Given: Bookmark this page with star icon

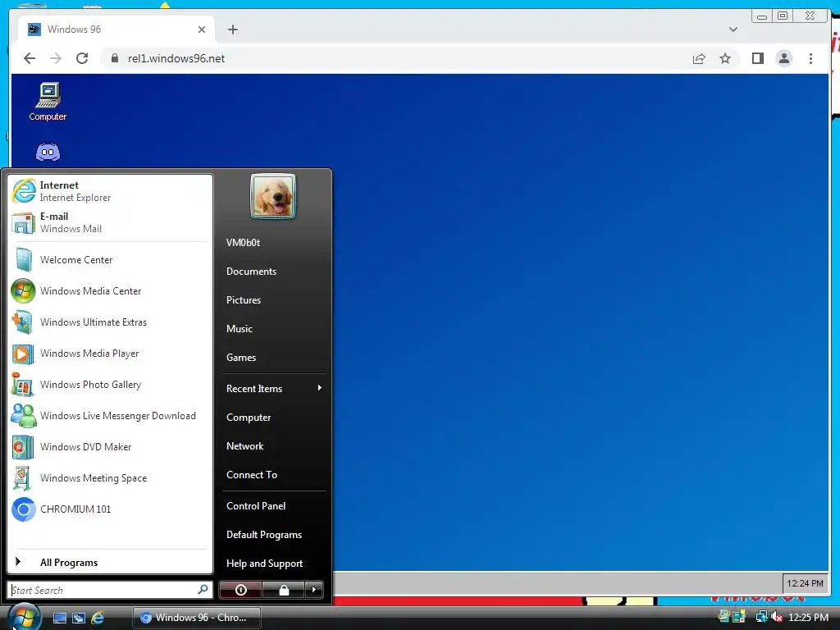Looking at the screenshot, I should pos(725,58).
